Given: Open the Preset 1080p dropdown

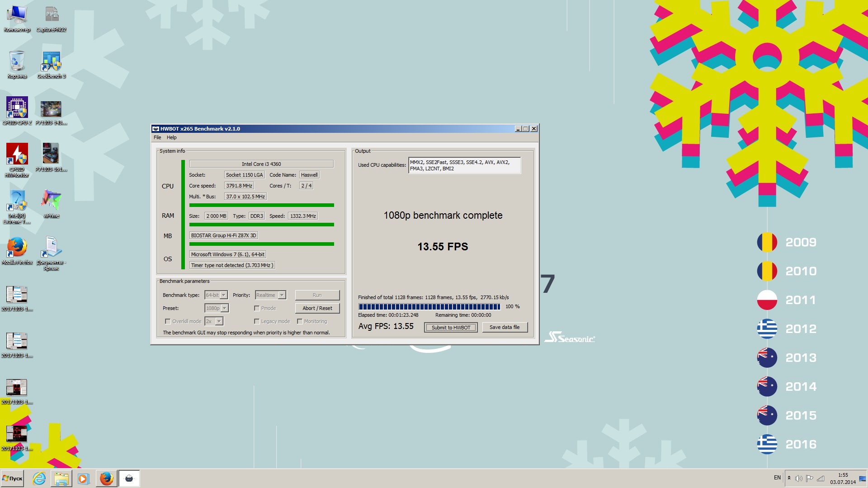Looking at the screenshot, I should [217, 308].
